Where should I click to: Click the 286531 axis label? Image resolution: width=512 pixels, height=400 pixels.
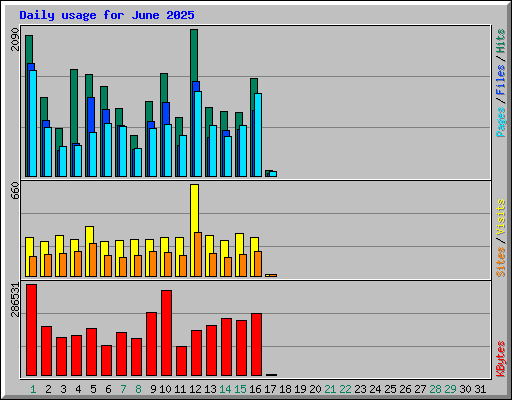[x=15, y=299]
